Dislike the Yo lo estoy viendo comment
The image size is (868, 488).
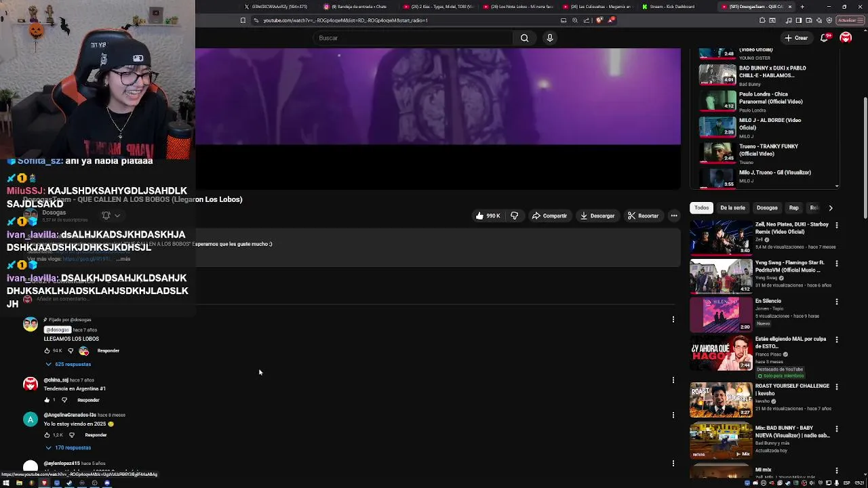[72, 434]
